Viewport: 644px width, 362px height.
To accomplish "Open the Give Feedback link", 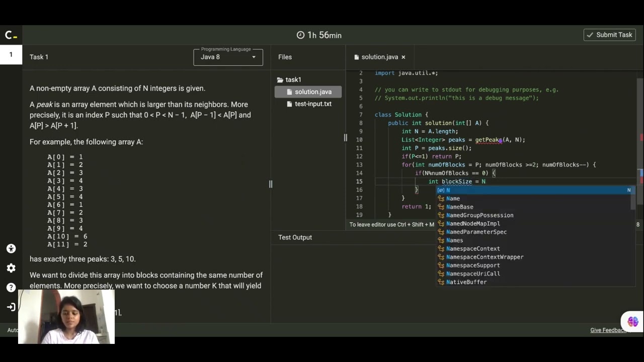I will point(608,330).
